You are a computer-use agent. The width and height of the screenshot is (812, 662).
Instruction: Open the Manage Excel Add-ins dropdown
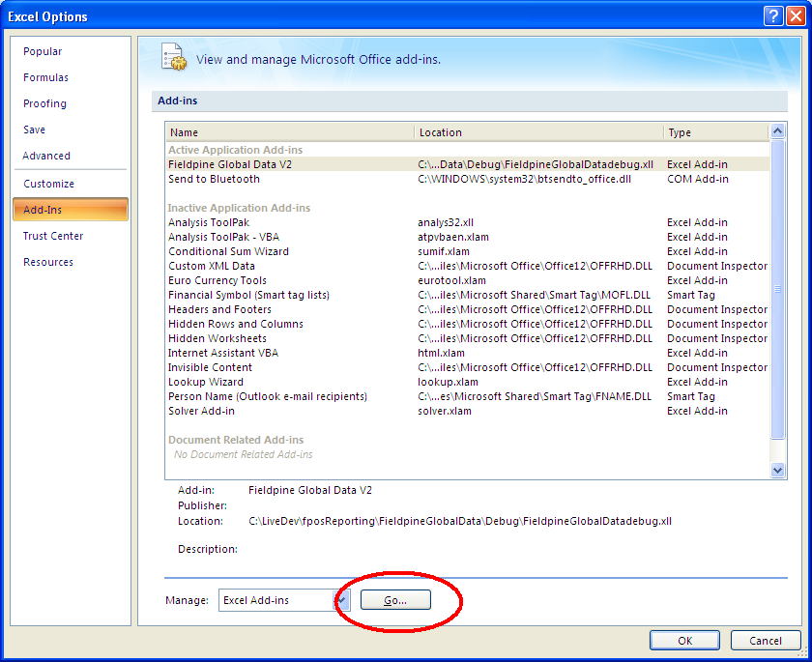click(342, 600)
